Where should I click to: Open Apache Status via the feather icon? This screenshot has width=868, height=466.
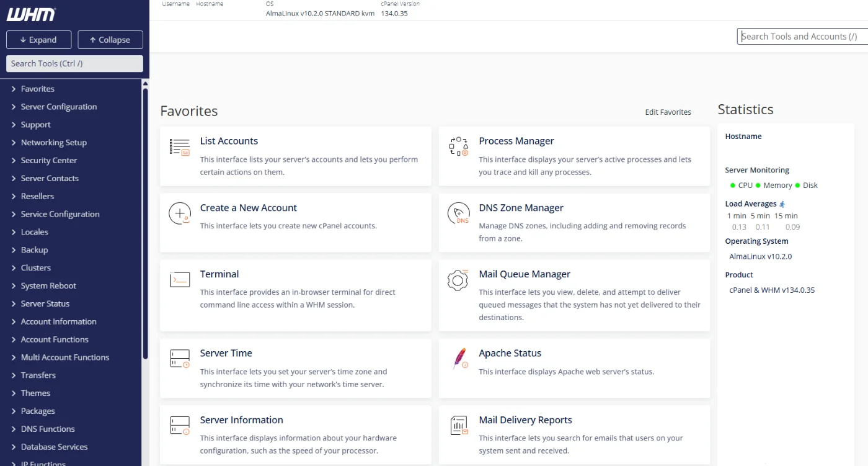(x=459, y=359)
